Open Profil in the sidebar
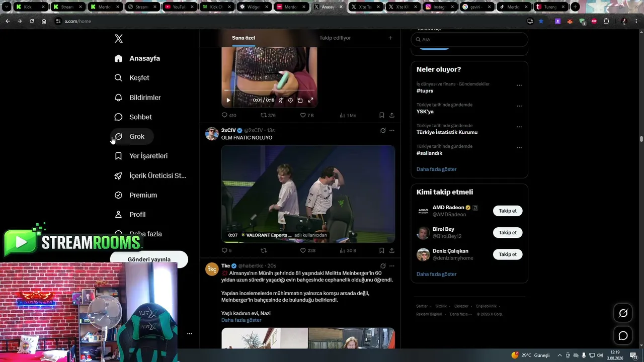Screen dimensions: 644x362 [x=130, y=215]
